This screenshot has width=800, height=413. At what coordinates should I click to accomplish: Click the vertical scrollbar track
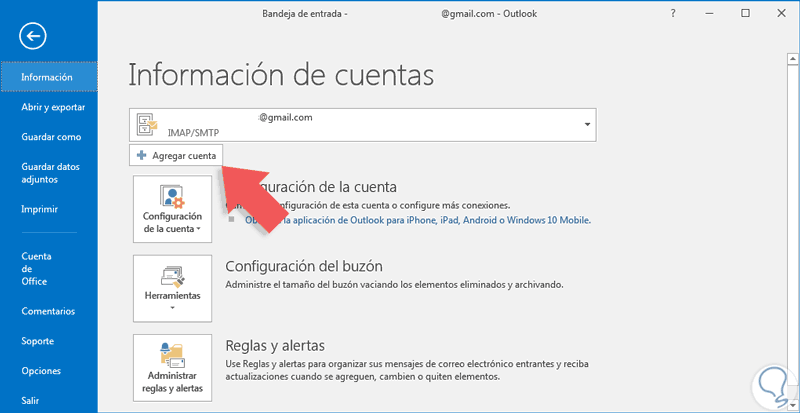pyautogui.click(x=792, y=230)
